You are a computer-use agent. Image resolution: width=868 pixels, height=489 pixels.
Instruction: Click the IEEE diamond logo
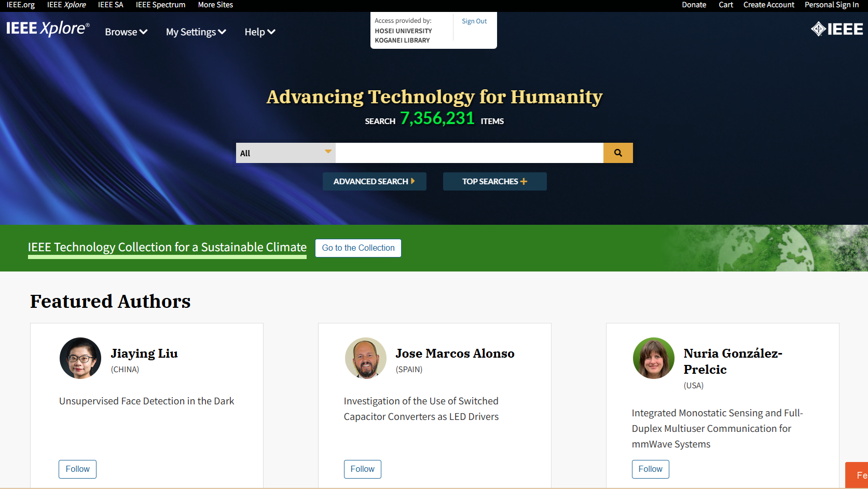click(837, 29)
